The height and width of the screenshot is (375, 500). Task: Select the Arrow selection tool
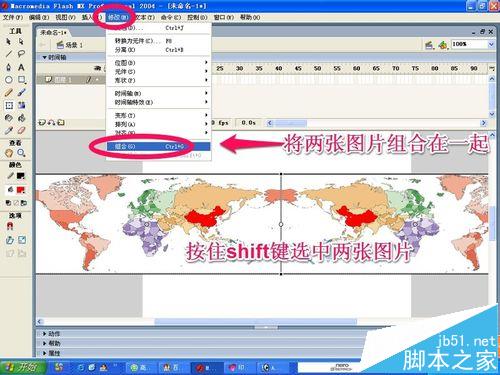pos(9,42)
